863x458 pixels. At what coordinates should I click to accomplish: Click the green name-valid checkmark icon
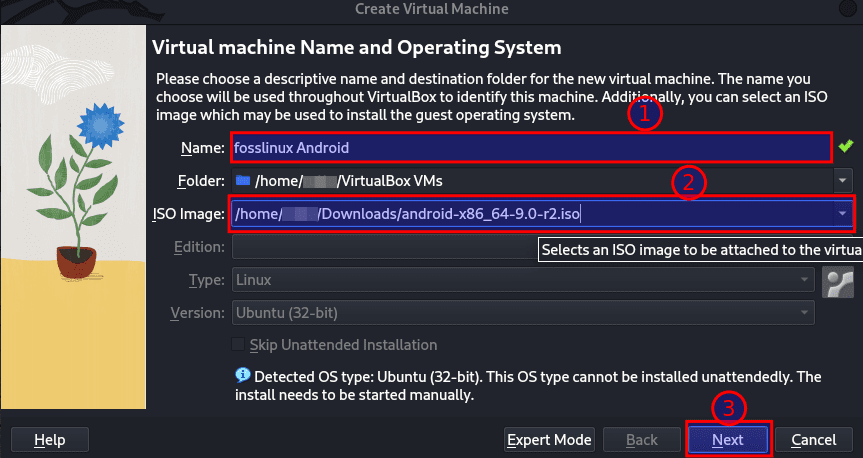846,146
